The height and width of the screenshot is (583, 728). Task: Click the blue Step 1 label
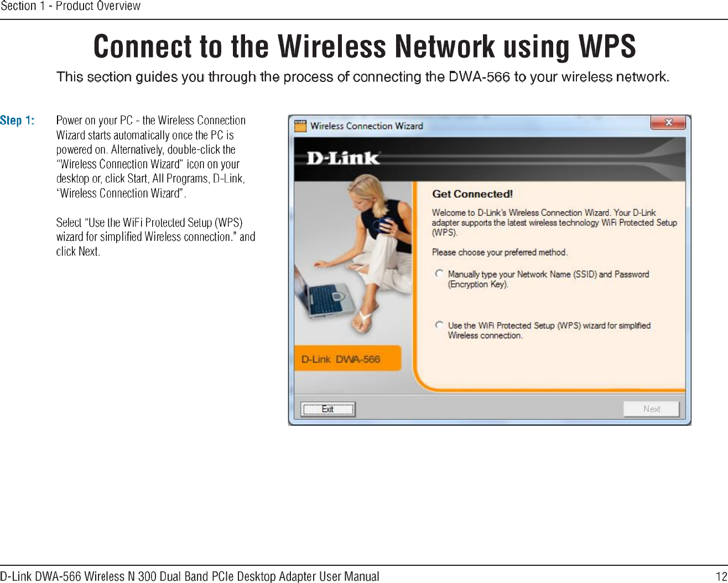coord(17,120)
